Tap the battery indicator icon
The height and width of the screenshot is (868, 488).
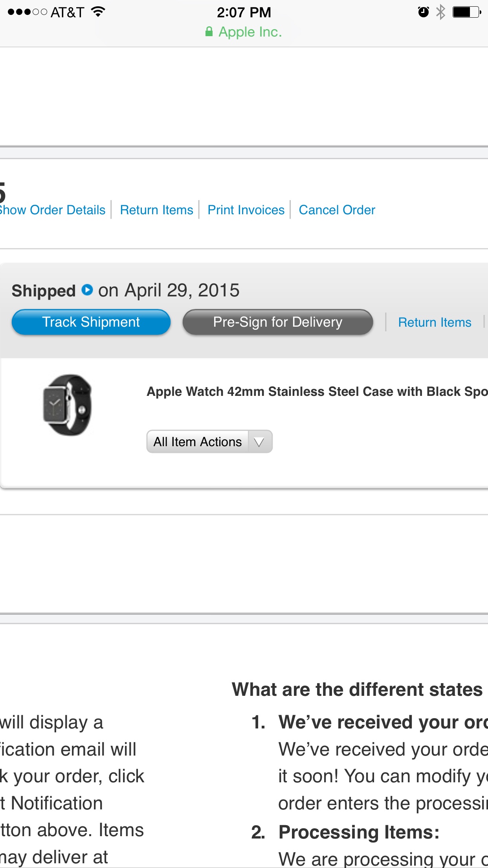[467, 12]
